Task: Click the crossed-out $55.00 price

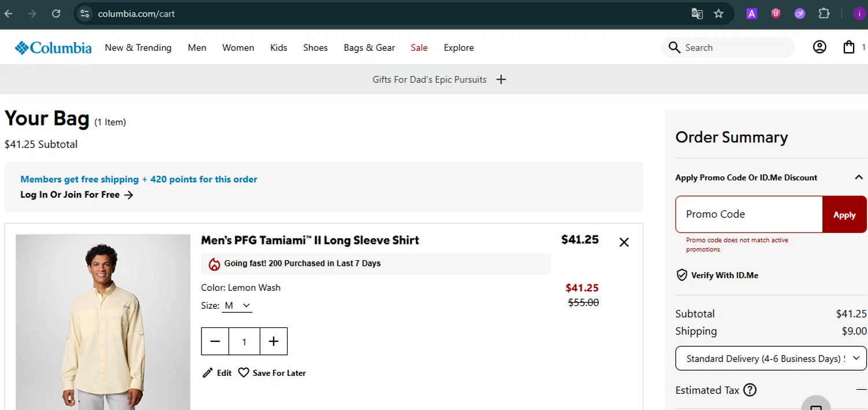Action: point(583,302)
